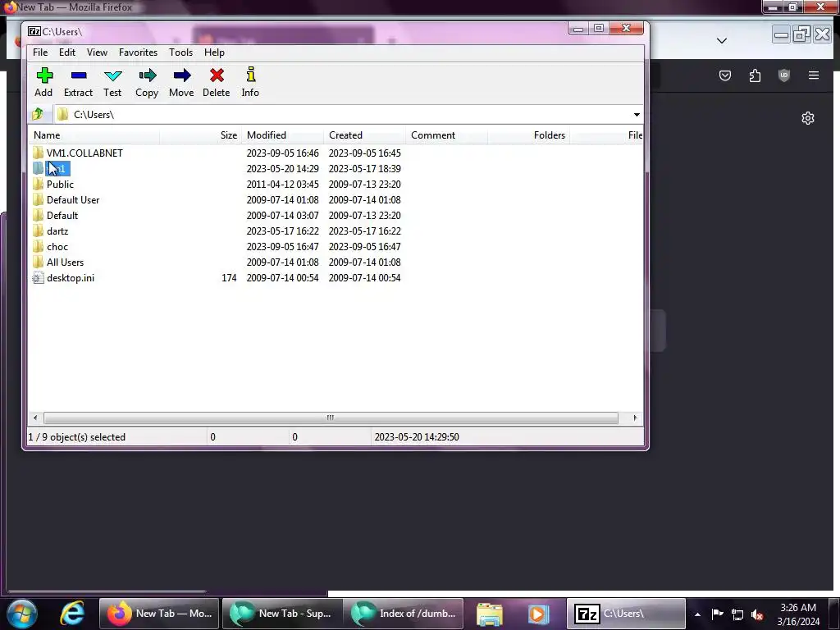Viewport: 840px width, 630px height.
Task: Click the desktop.ini file icon
Action: [x=38, y=277]
